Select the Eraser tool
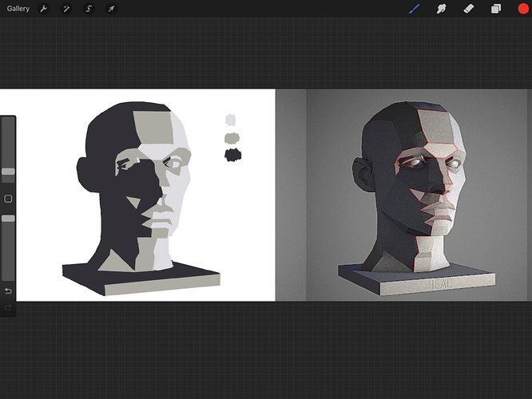The height and width of the screenshot is (399, 532). coord(469,9)
